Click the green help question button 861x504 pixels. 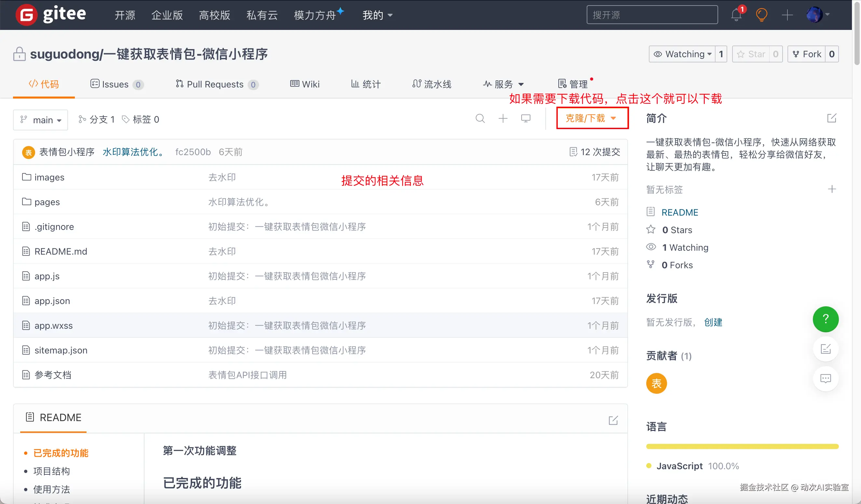pyautogui.click(x=825, y=319)
